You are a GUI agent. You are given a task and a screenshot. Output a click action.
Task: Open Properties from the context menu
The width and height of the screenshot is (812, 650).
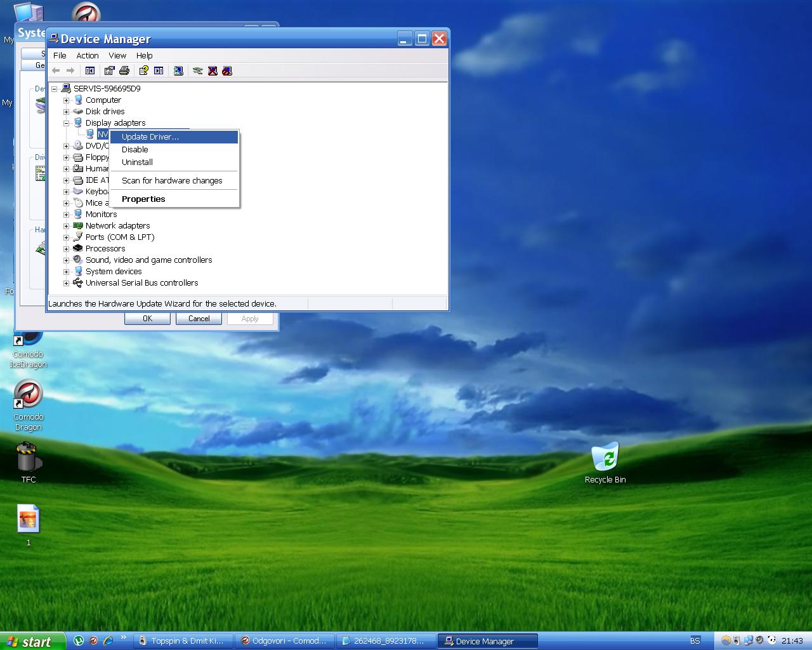pos(174,199)
